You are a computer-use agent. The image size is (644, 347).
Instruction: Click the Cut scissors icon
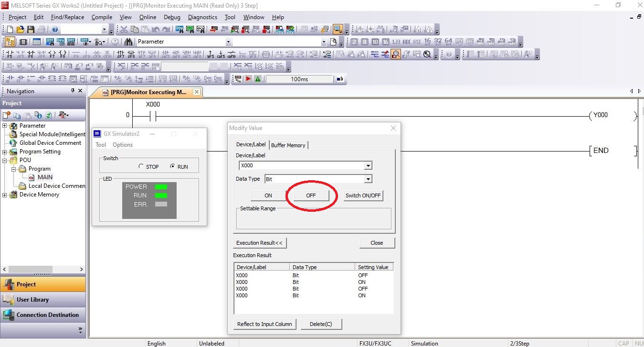124,30
